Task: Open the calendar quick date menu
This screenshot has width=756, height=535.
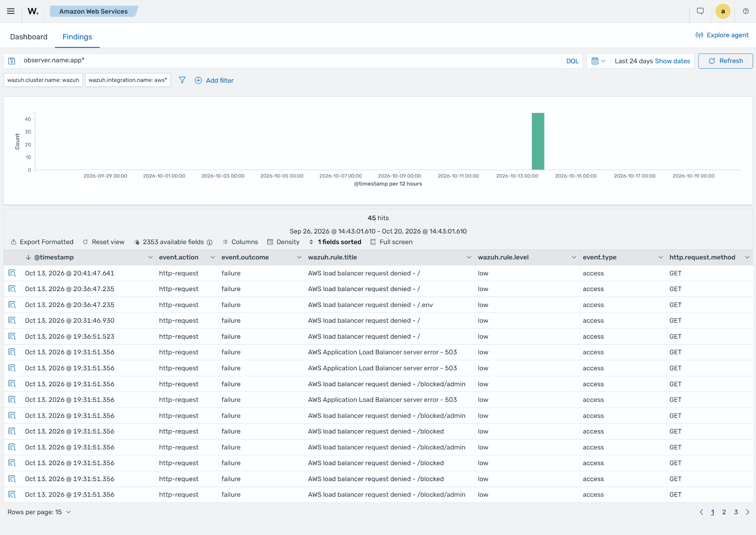Action: point(598,61)
